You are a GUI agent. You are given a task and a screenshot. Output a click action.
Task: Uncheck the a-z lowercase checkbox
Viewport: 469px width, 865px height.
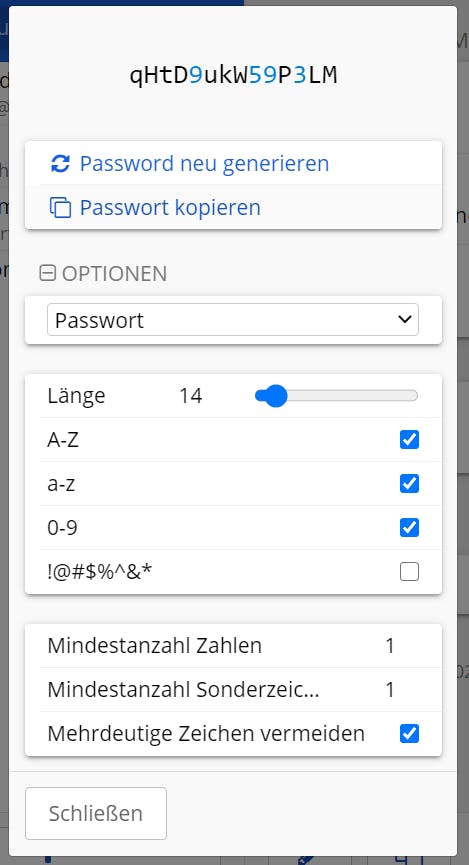point(409,484)
